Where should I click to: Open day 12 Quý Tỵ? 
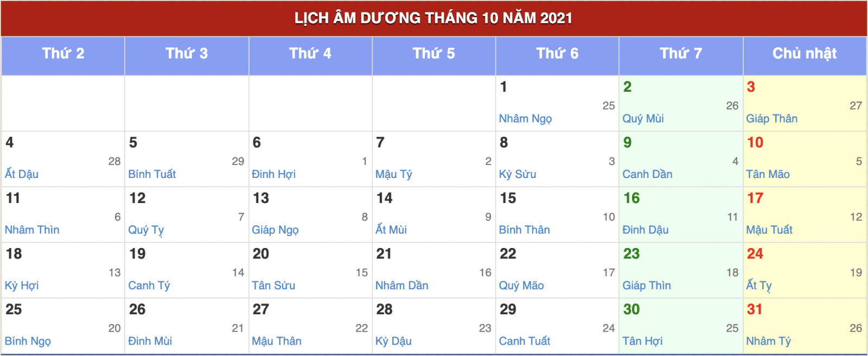(x=187, y=215)
